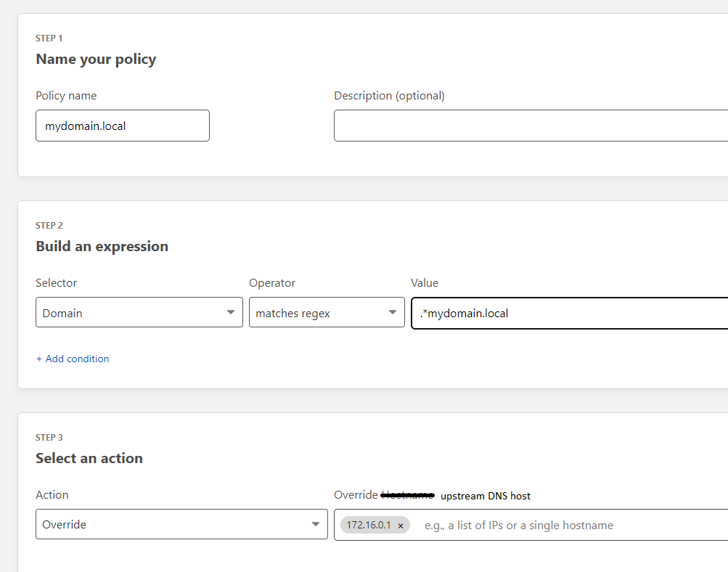Click the Description (optional) label
Viewport: 728px width, 572px height.
[389, 96]
